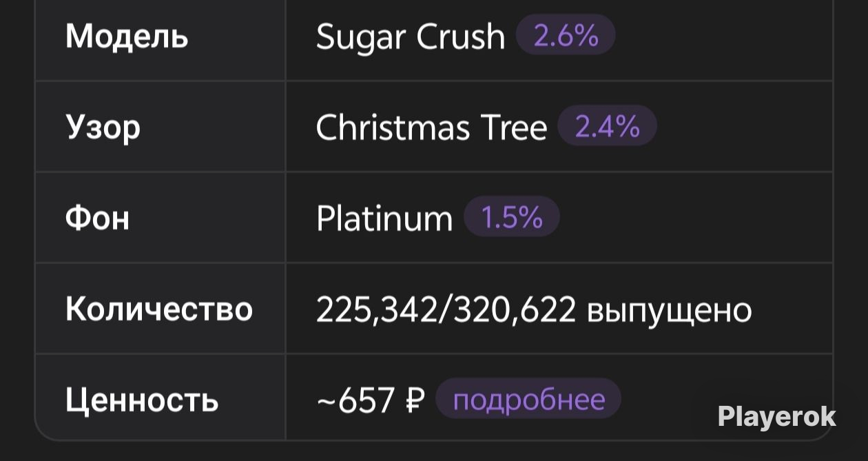Tap the issued count 225,342
868x461 pixels.
point(377,310)
